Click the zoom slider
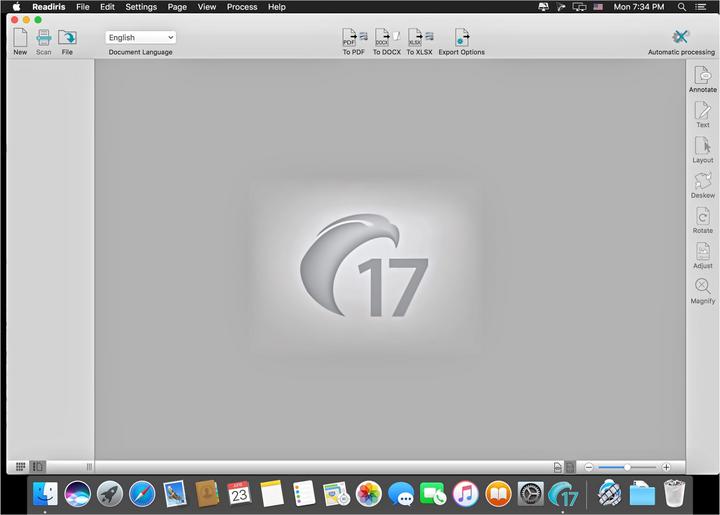Viewport: 720px width, 515px height. tap(627, 467)
